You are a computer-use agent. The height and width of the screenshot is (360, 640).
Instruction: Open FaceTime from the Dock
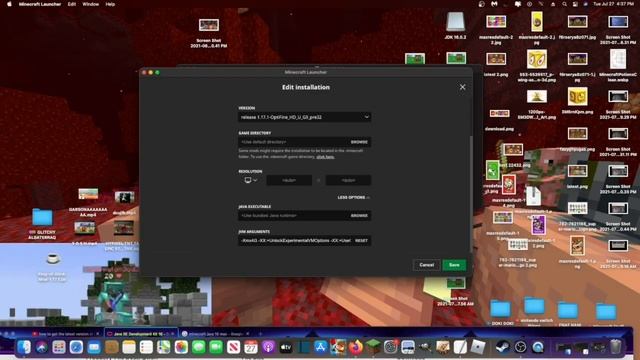216,347
